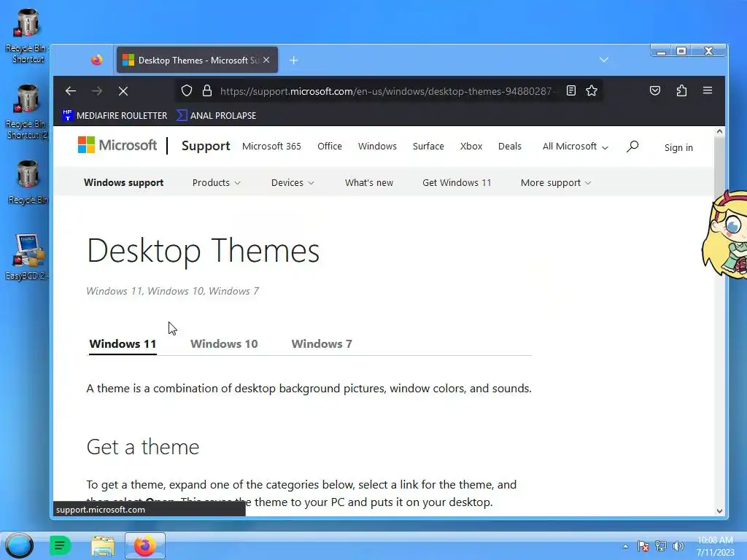The image size is (747, 560).
Task: Click the network tray icon
Action: [661, 546]
